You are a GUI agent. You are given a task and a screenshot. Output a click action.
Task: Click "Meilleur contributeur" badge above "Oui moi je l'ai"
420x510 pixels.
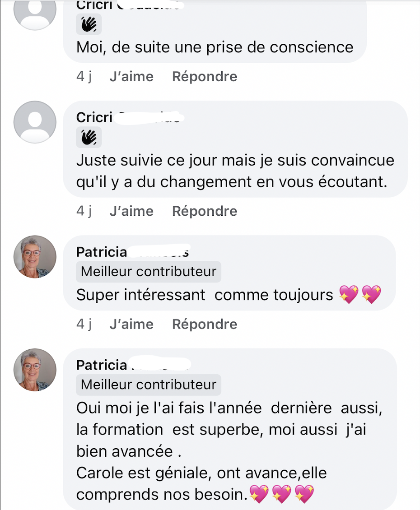point(149,385)
